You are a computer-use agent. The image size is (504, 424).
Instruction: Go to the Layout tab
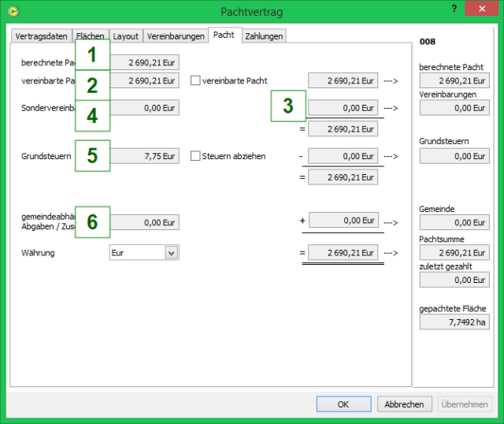click(125, 36)
